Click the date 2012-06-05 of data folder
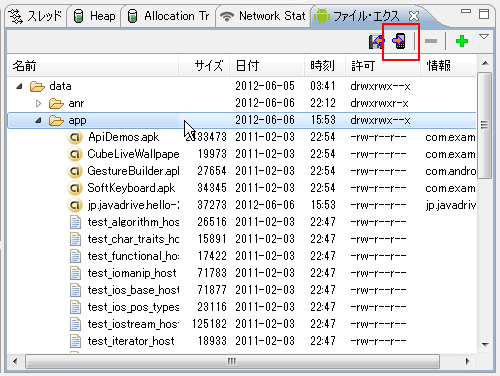Image resolution: width=500 pixels, height=376 pixels. (x=265, y=86)
